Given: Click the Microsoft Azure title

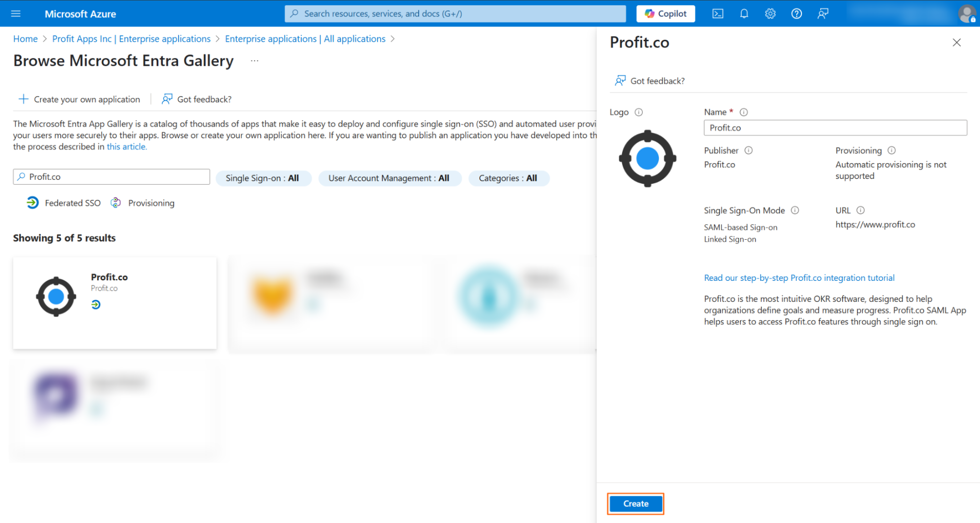Looking at the screenshot, I should click(x=80, y=14).
